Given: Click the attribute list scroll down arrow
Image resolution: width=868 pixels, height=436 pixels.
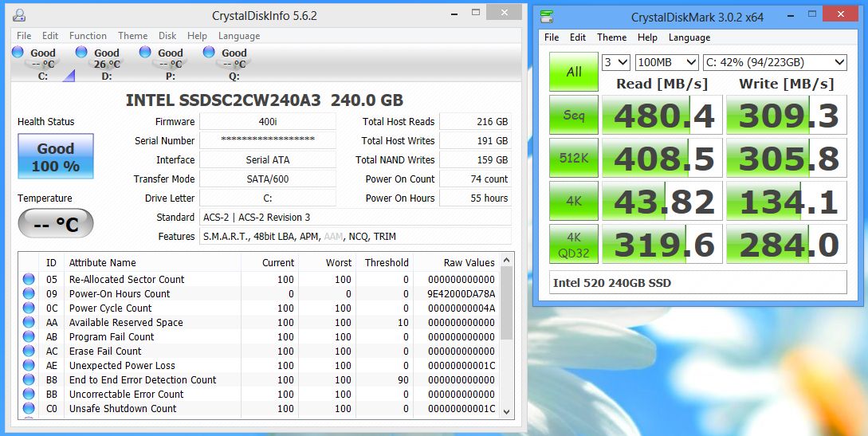Looking at the screenshot, I should click(x=506, y=411).
